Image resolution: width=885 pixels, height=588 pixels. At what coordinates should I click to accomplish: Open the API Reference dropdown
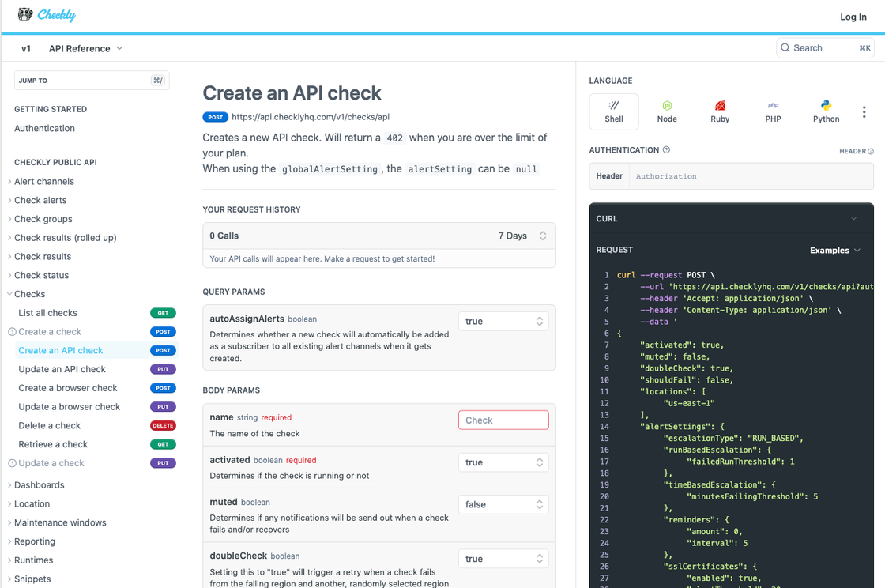(x=85, y=48)
